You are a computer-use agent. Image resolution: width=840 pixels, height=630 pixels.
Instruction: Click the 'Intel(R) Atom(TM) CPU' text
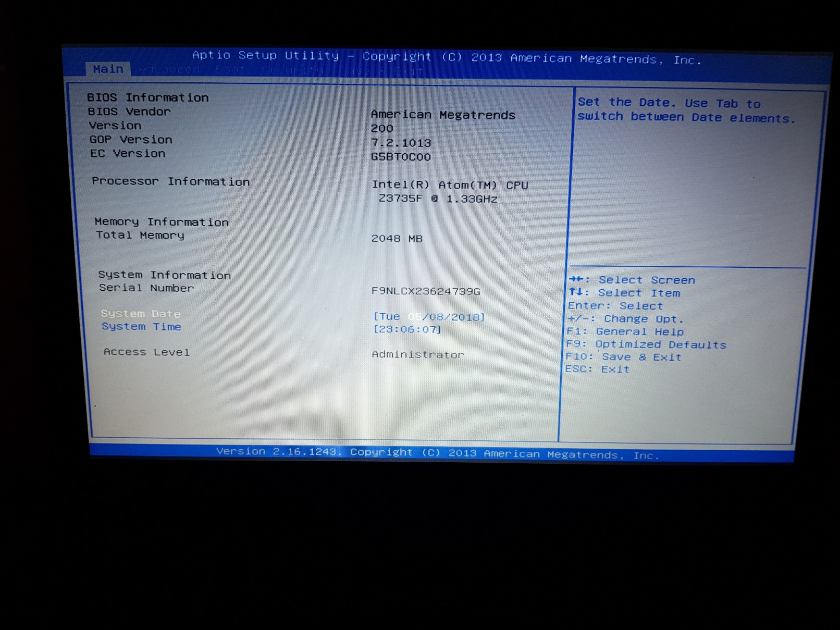click(x=450, y=185)
